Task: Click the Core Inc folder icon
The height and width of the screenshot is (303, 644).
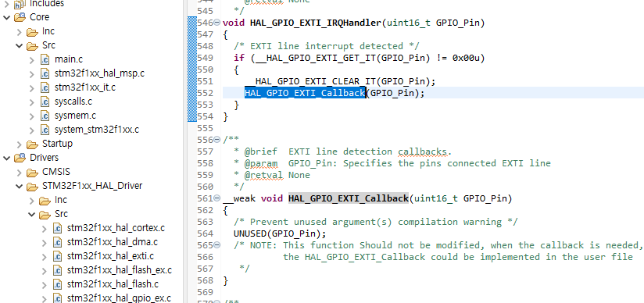Action: pyautogui.click(x=33, y=31)
